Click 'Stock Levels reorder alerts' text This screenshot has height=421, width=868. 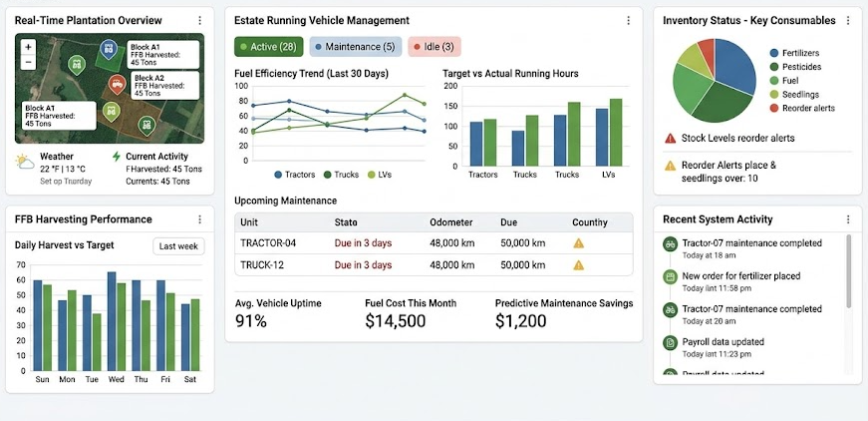point(737,138)
